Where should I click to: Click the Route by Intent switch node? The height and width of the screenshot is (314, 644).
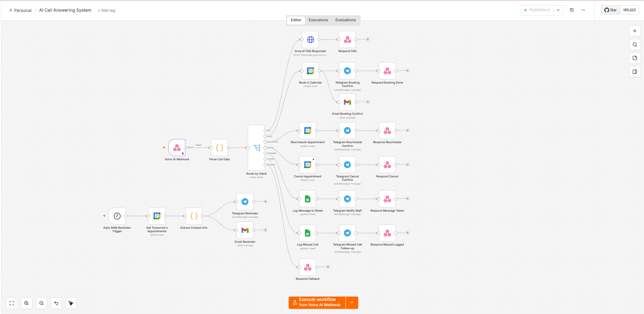tap(256, 148)
